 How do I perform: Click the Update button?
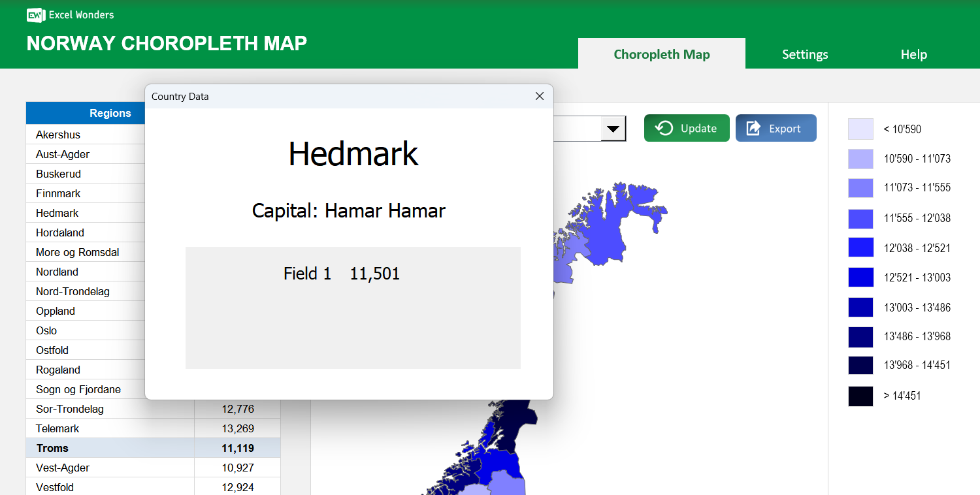coord(687,128)
